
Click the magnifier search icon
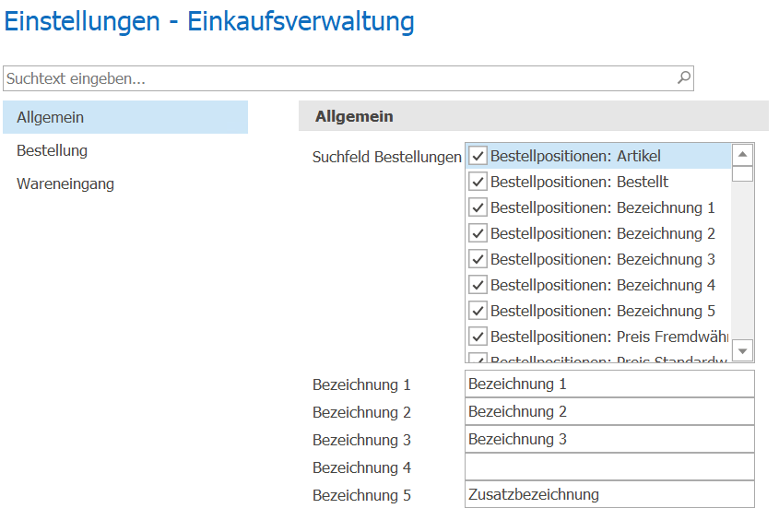coord(684,78)
